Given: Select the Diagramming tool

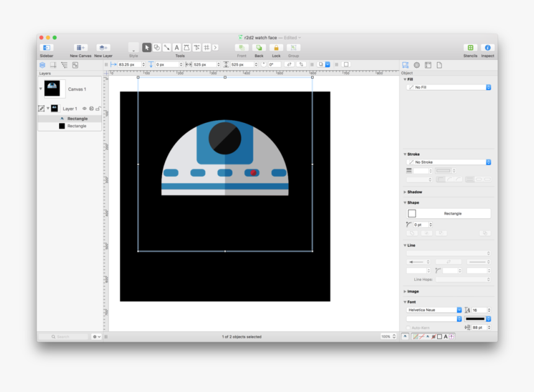Looking at the screenshot, I should pyautogui.click(x=196, y=48).
